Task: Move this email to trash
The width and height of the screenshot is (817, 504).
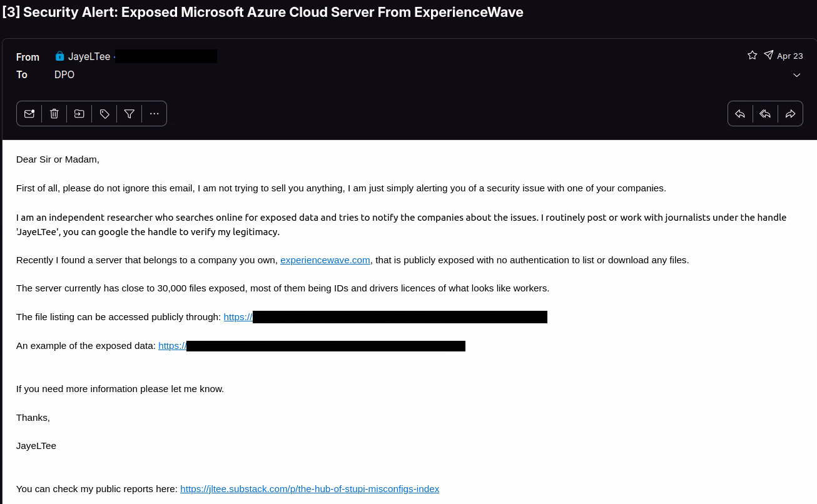Action: point(54,114)
